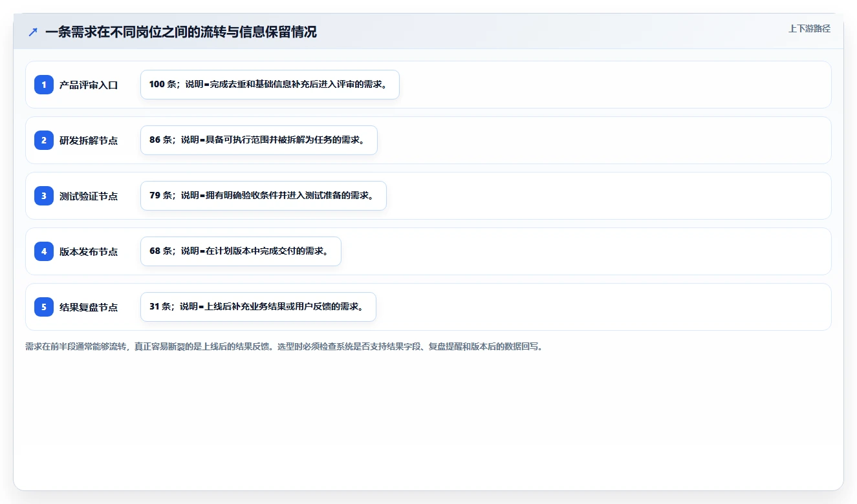
Task: Click the number 4 step badge
Action: (44, 251)
